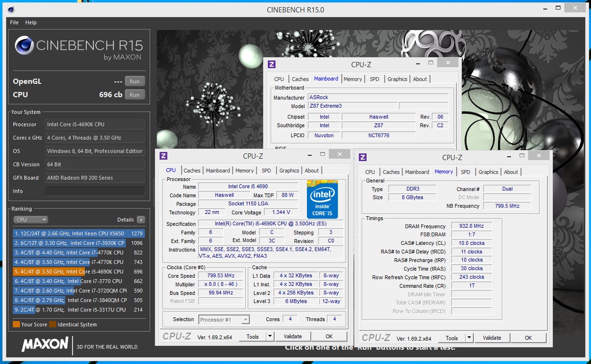Open the CPU ranking type dropdown

click(x=31, y=220)
